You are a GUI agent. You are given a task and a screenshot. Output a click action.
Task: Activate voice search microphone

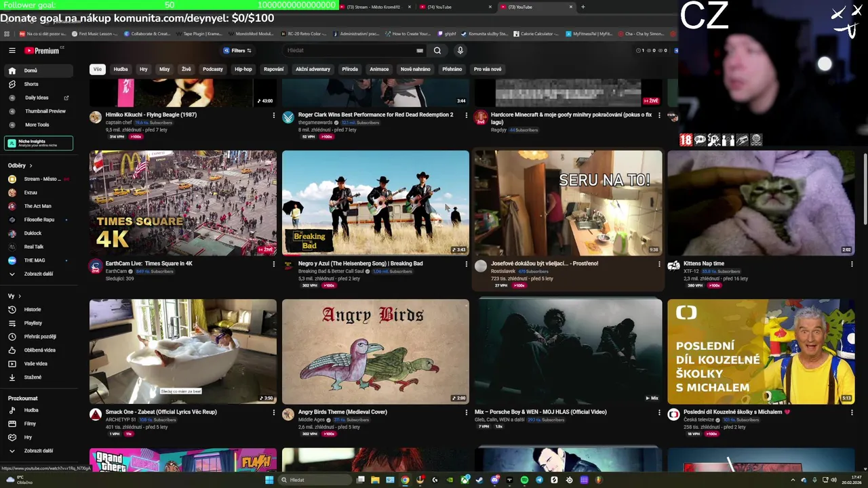460,50
